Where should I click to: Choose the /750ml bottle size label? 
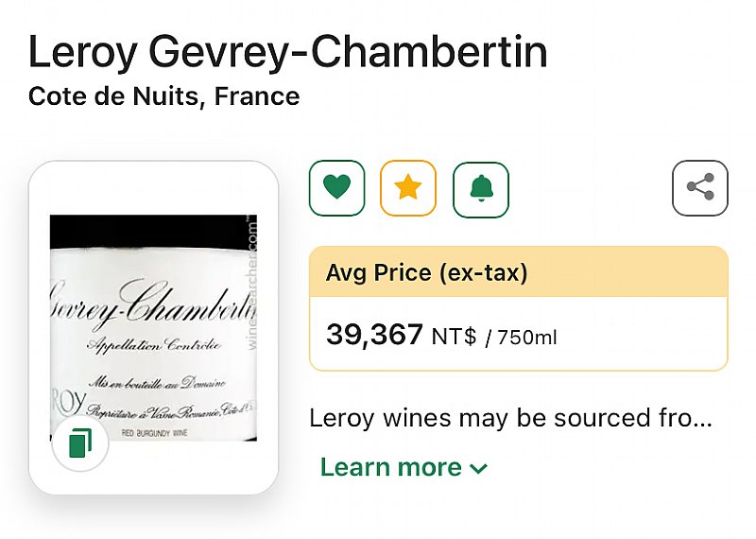(x=522, y=337)
